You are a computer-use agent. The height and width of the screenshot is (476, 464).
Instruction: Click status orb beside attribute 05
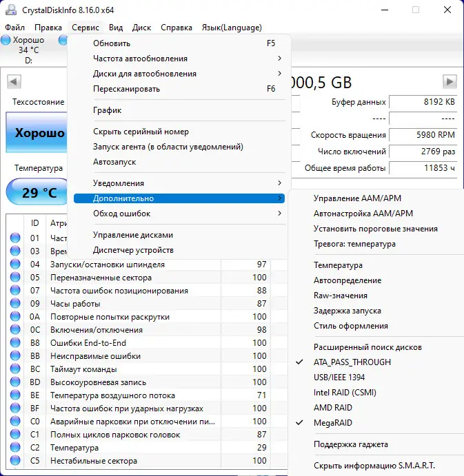[x=15, y=278]
